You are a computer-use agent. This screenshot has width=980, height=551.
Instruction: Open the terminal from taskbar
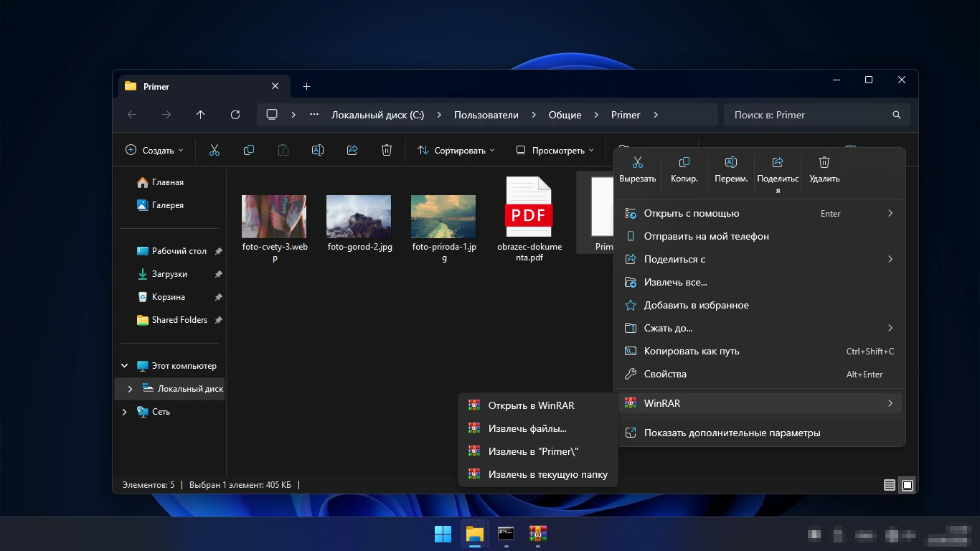506,534
